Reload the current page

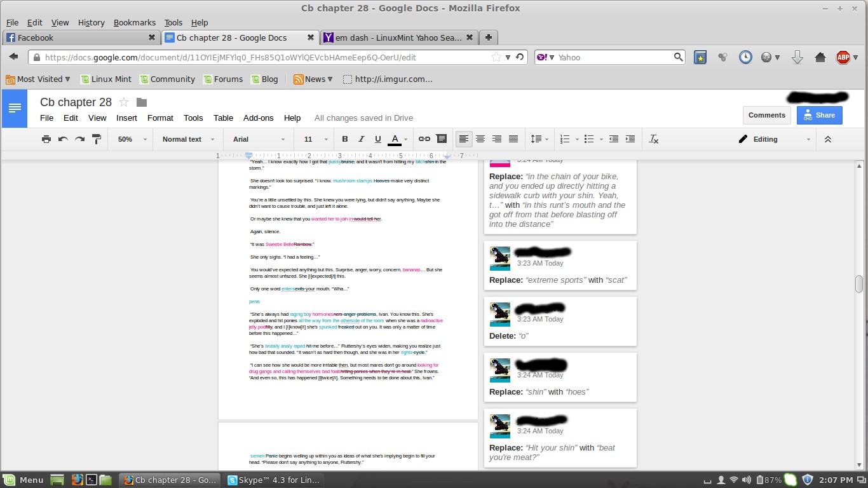[x=520, y=57]
